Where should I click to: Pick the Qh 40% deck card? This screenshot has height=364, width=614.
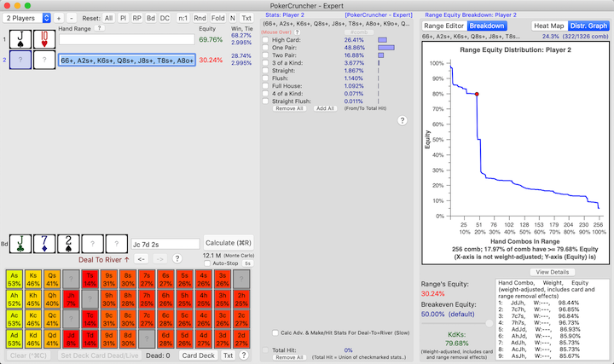click(52, 299)
